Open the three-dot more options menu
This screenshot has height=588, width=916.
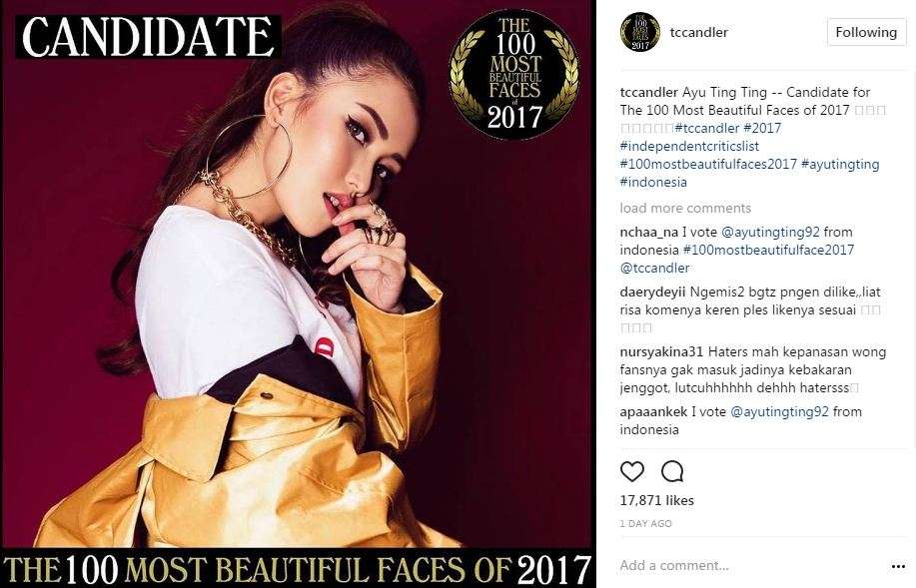click(x=898, y=566)
